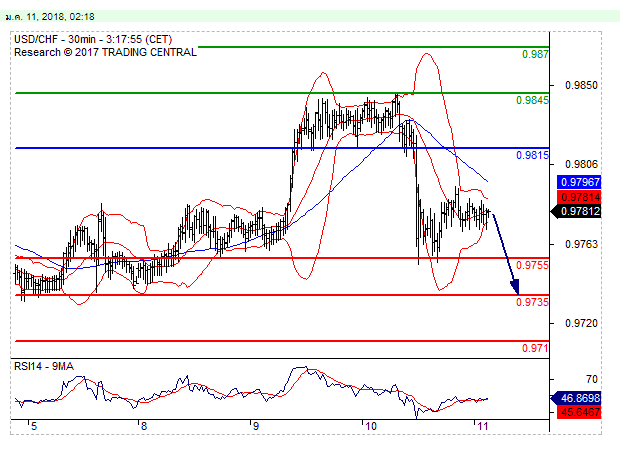Click the 0.9720 price axis value
620x449 pixels.
(581, 323)
